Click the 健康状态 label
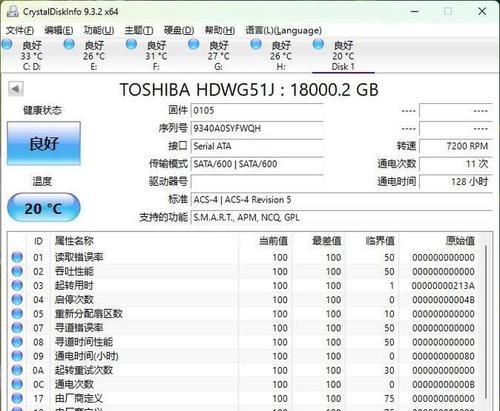The image size is (500, 411). coord(42,110)
